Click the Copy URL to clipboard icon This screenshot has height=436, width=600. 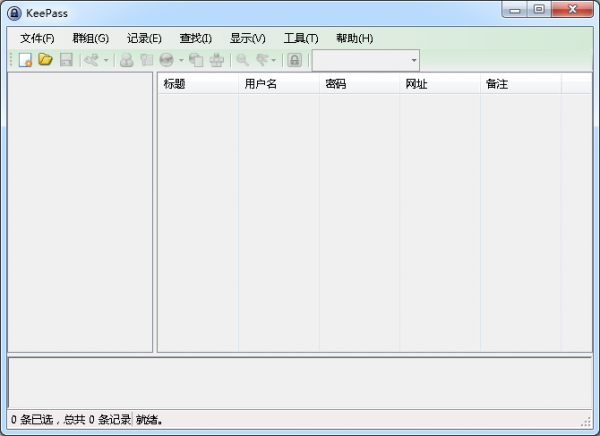click(x=196, y=60)
